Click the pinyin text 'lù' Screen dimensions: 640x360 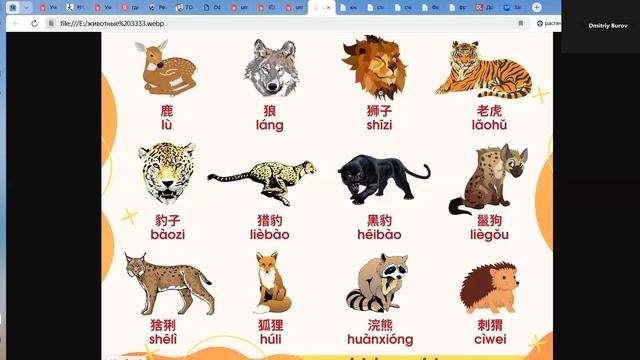[167, 125]
